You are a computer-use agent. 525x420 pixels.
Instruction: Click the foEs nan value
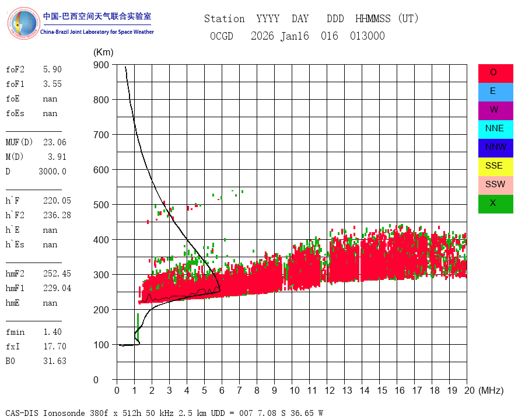[x=50, y=114]
